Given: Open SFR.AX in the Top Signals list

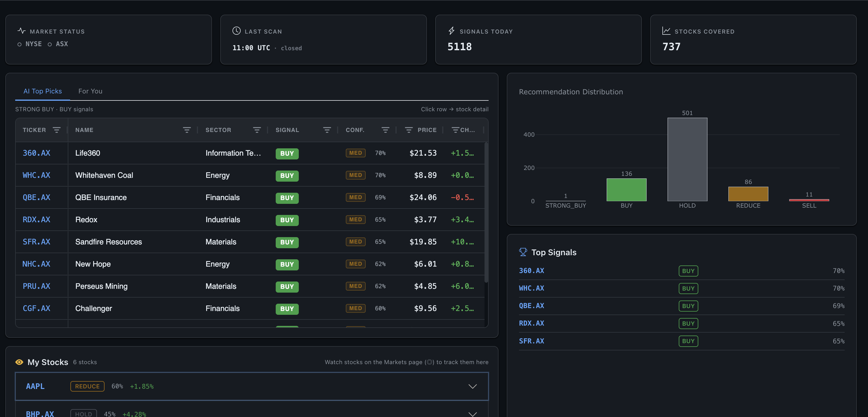Looking at the screenshot, I should coord(531,341).
